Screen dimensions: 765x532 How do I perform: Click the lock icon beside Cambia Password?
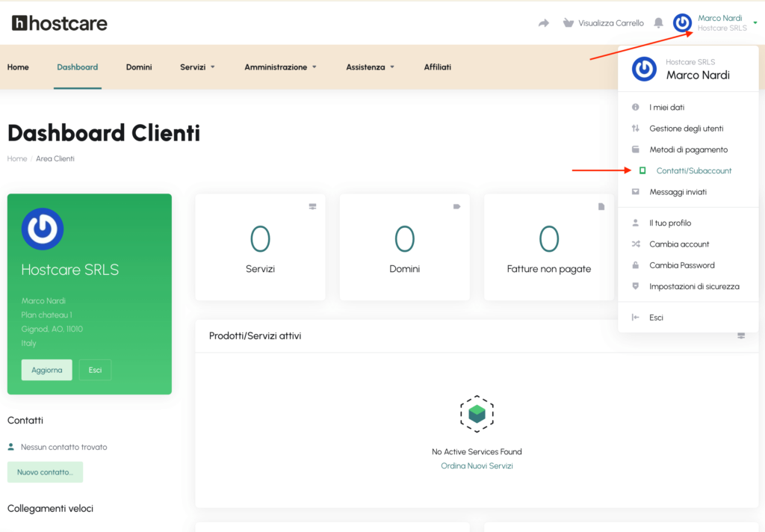click(635, 265)
